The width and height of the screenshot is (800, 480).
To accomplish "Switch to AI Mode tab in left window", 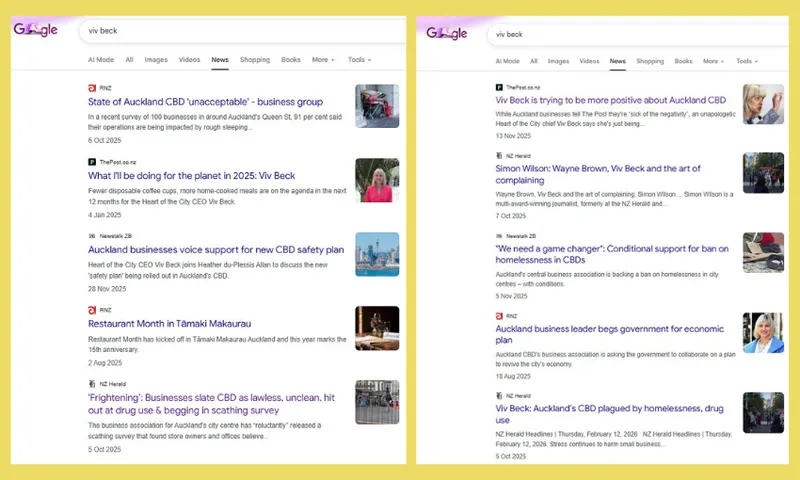I will pos(101,60).
